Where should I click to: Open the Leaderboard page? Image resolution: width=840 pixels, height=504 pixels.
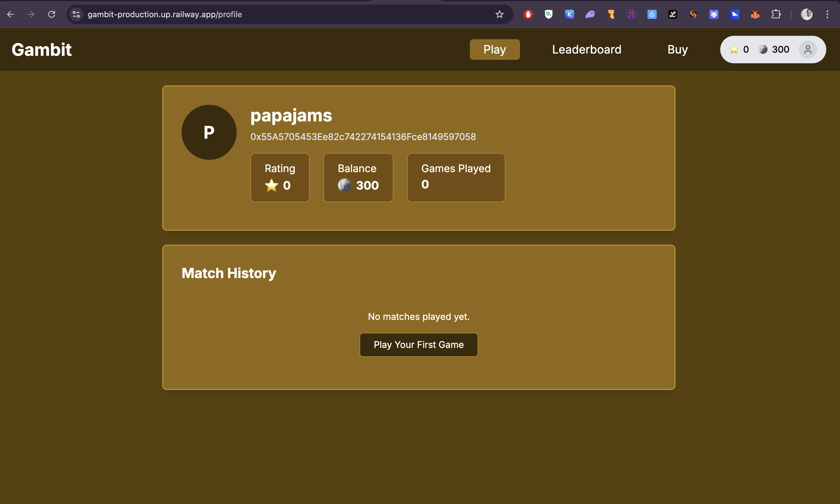point(587,50)
